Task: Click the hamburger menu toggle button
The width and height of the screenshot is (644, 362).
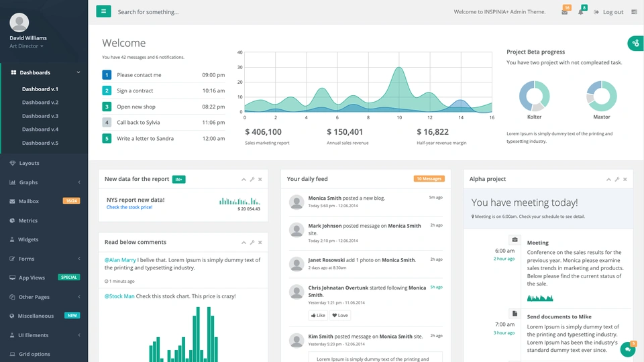Action: (103, 11)
